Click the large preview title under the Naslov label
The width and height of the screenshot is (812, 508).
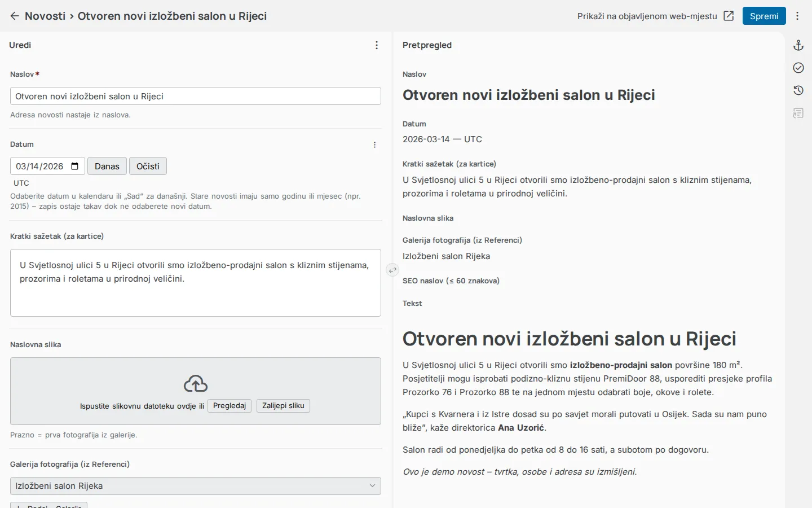(x=529, y=95)
